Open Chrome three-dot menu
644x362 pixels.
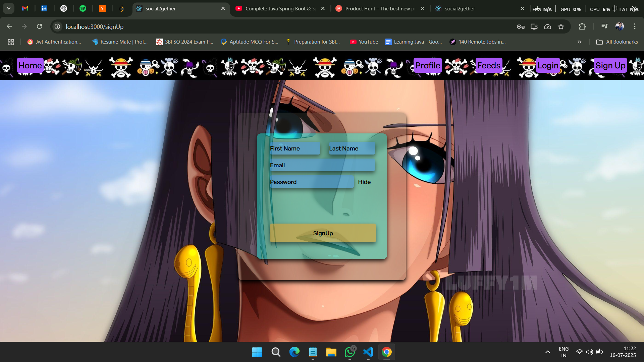click(x=635, y=26)
